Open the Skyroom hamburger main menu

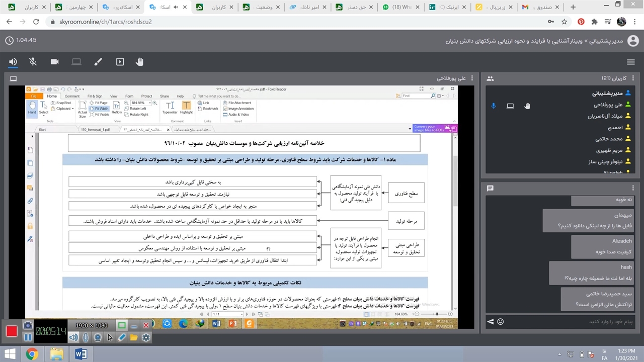click(x=630, y=62)
